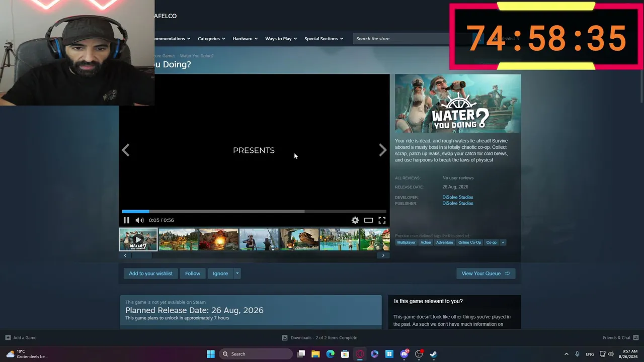Add a tag with the plus button
Viewport: 644px width, 362px height.
(x=503, y=242)
